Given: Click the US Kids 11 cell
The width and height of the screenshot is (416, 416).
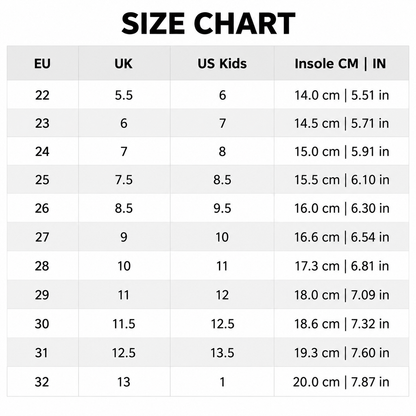Looking at the screenshot, I should click(222, 266).
